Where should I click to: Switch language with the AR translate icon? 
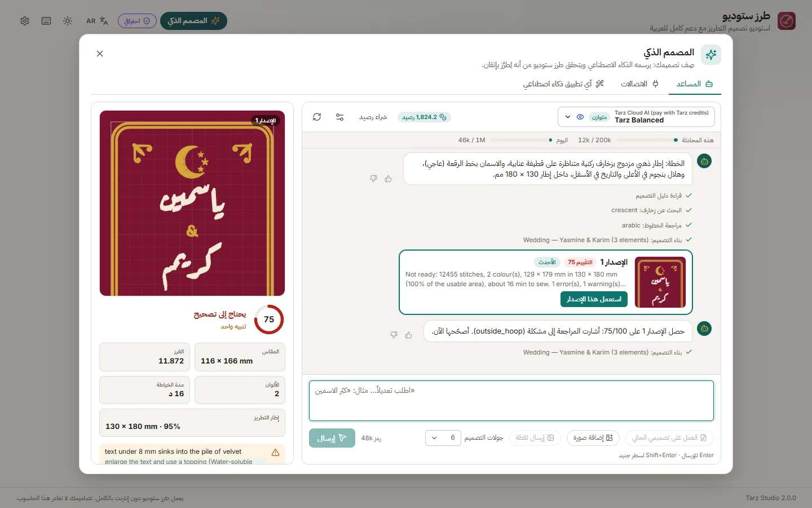(97, 21)
